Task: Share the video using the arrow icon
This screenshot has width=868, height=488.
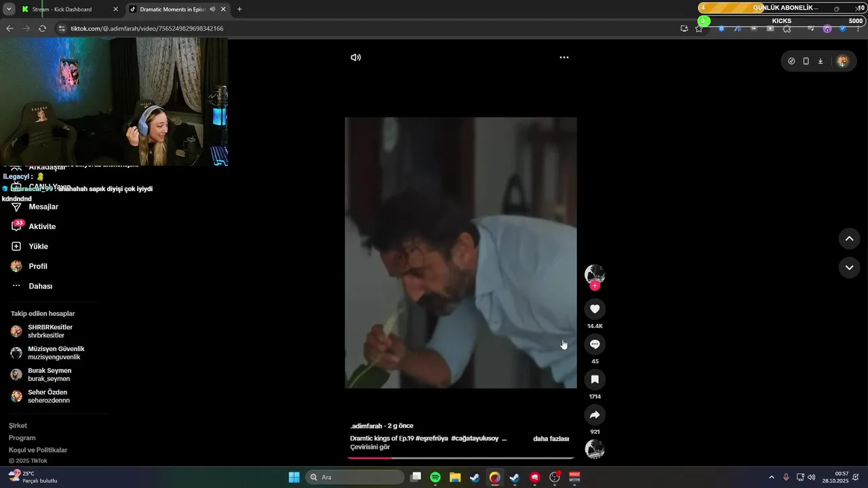Action: tap(595, 415)
